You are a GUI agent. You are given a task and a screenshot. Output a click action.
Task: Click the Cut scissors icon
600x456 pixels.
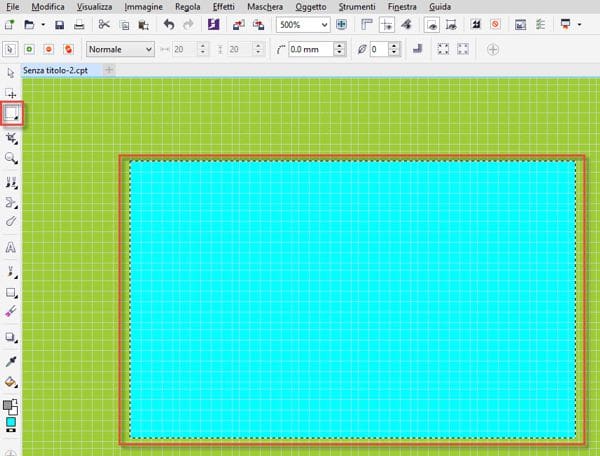pos(104,23)
